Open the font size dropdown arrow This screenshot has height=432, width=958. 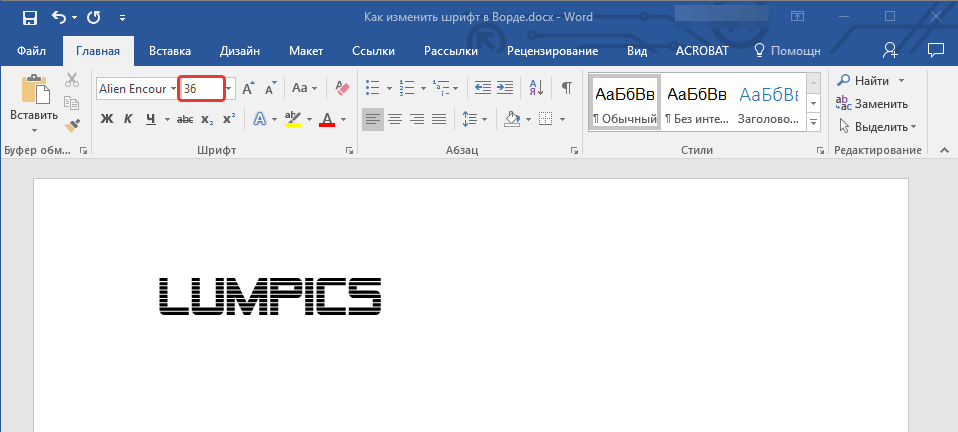point(229,89)
